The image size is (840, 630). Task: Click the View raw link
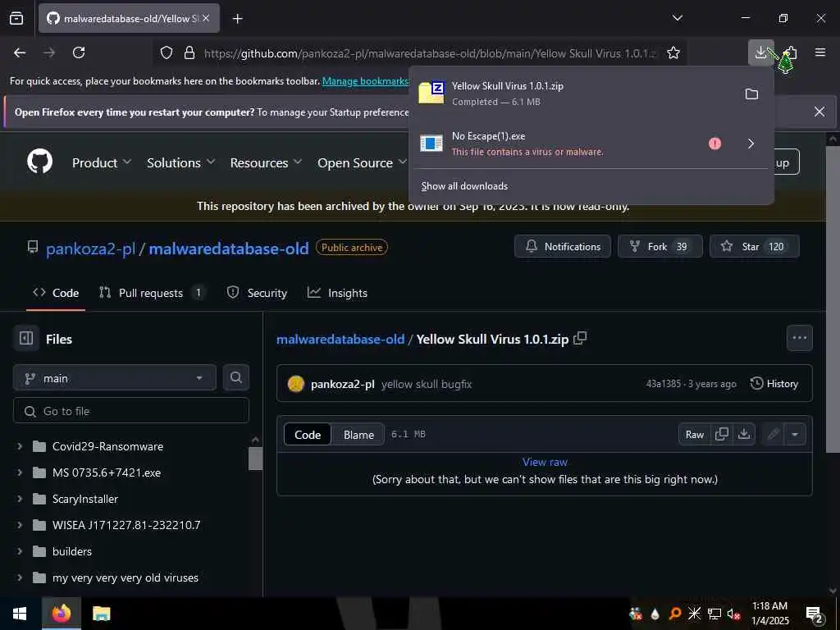(x=545, y=462)
